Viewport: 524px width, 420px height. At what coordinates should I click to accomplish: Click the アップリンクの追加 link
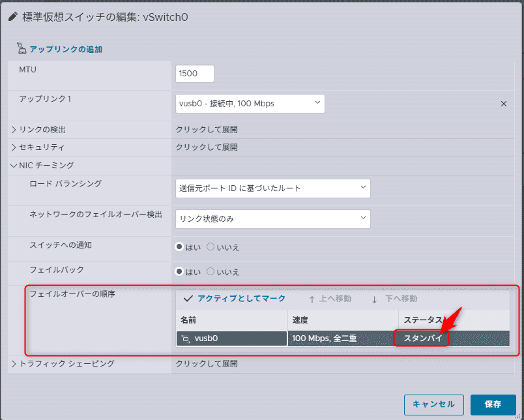point(66,49)
